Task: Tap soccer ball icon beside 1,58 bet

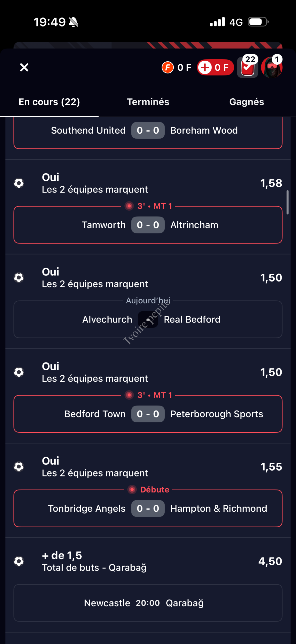Action: (x=19, y=183)
